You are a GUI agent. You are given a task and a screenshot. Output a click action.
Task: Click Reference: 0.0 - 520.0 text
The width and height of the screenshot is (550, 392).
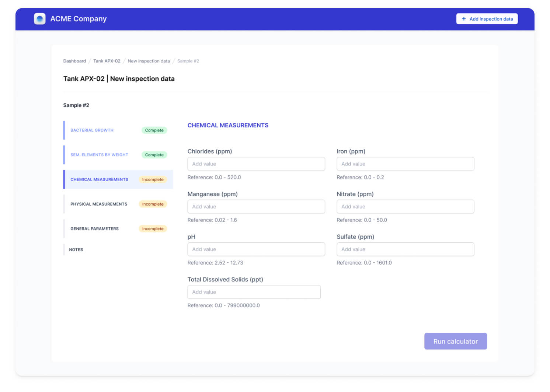[x=214, y=178]
